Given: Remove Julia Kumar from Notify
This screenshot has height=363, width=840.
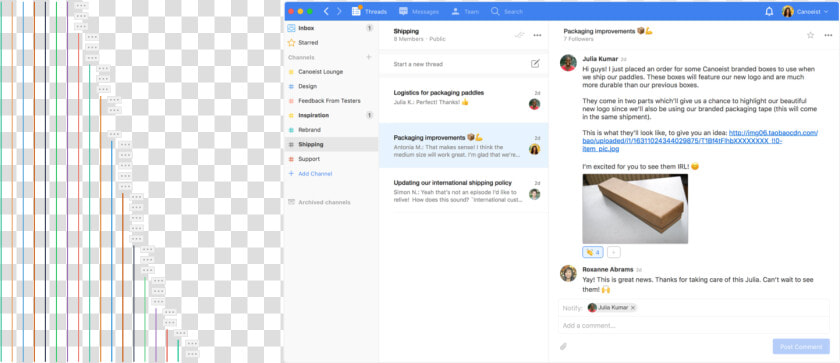Looking at the screenshot, I should (x=633, y=308).
